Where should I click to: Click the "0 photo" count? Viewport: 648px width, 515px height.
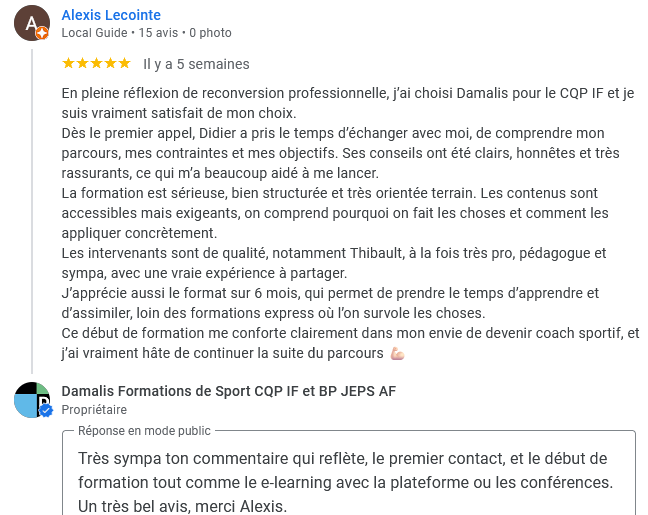pyautogui.click(x=210, y=33)
